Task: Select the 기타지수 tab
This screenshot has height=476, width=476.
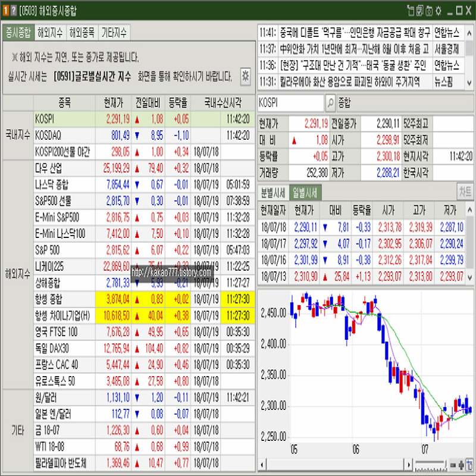Action: point(114,33)
